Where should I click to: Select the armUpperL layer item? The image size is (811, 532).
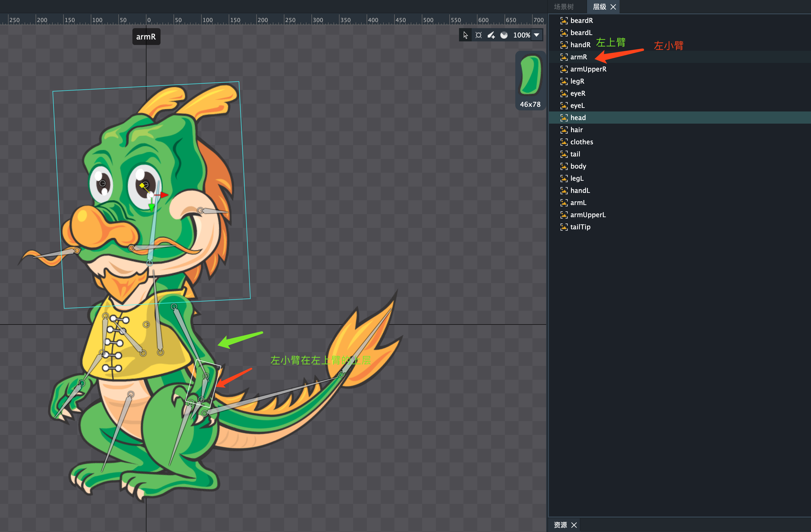(x=588, y=215)
